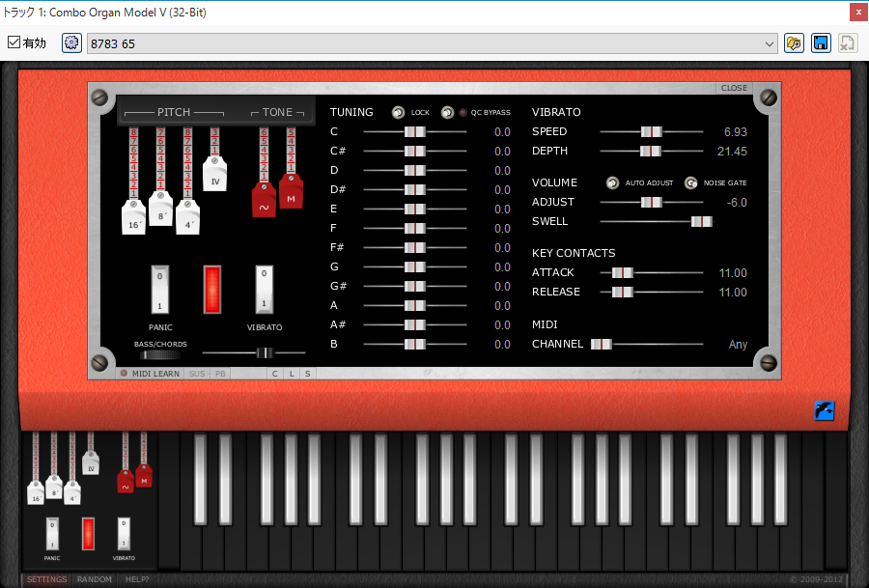Click the C# tuning slider
Viewport: 869px width, 588px height.
click(415, 152)
